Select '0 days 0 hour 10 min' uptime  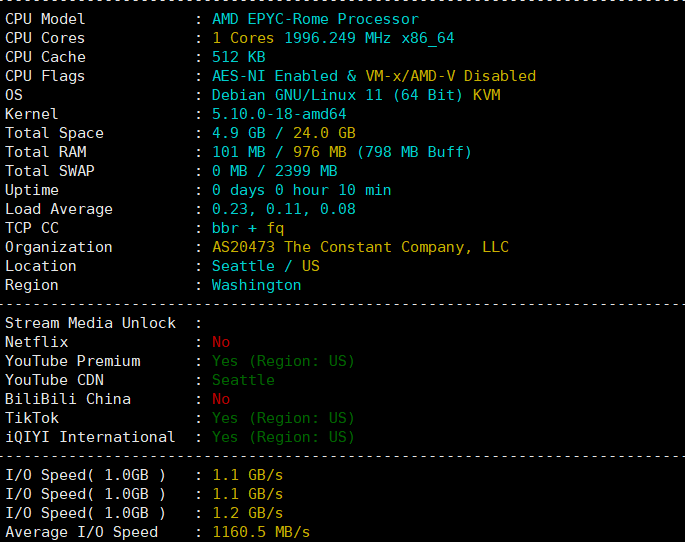pos(301,190)
